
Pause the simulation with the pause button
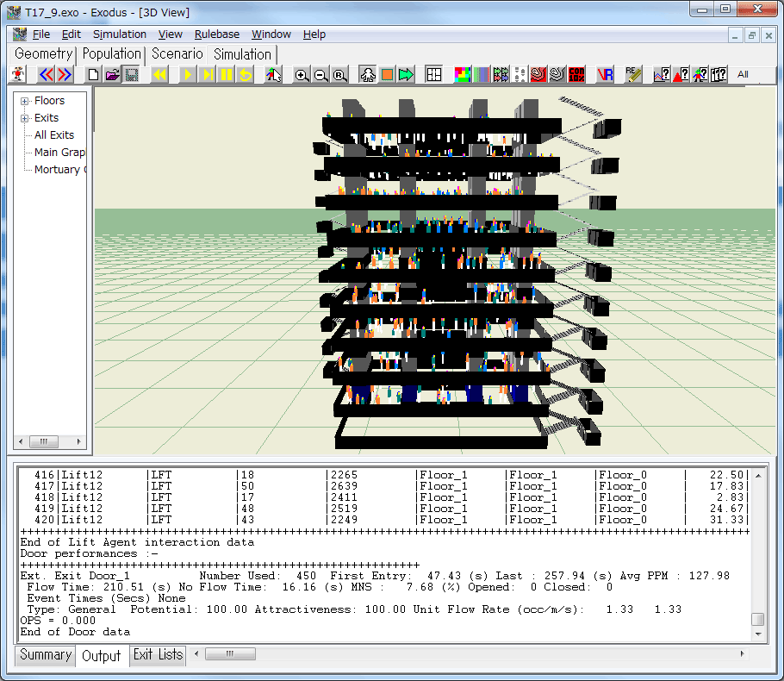[x=227, y=75]
